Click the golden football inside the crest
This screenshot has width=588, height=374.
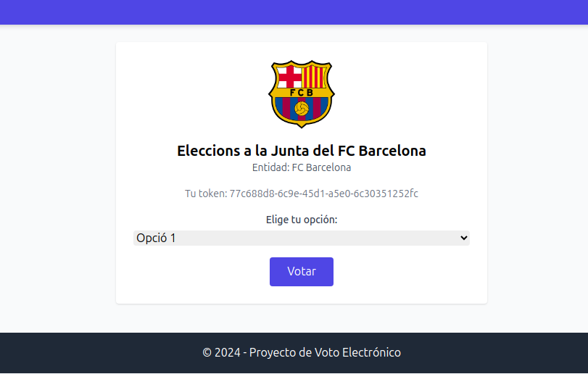pos(302,109)
